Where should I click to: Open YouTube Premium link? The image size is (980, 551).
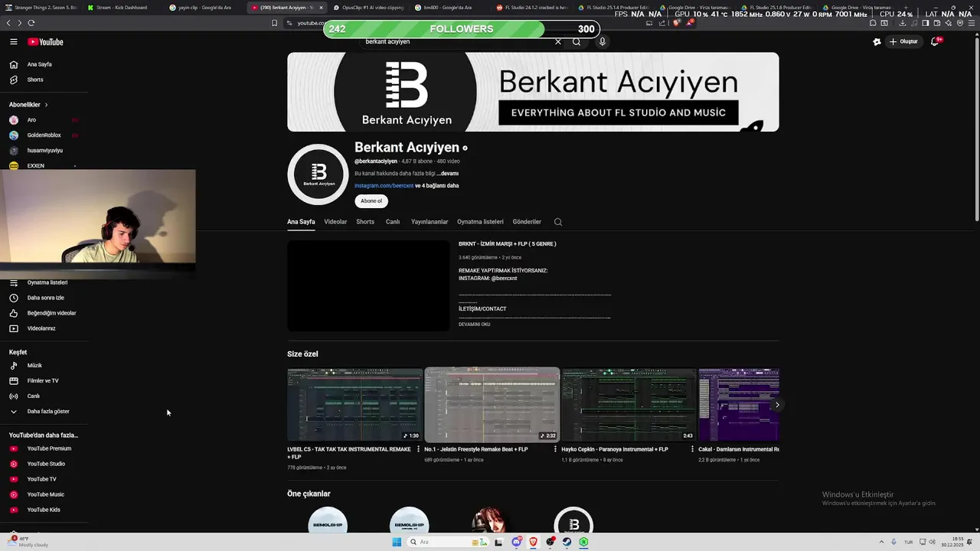coord(49,448)
